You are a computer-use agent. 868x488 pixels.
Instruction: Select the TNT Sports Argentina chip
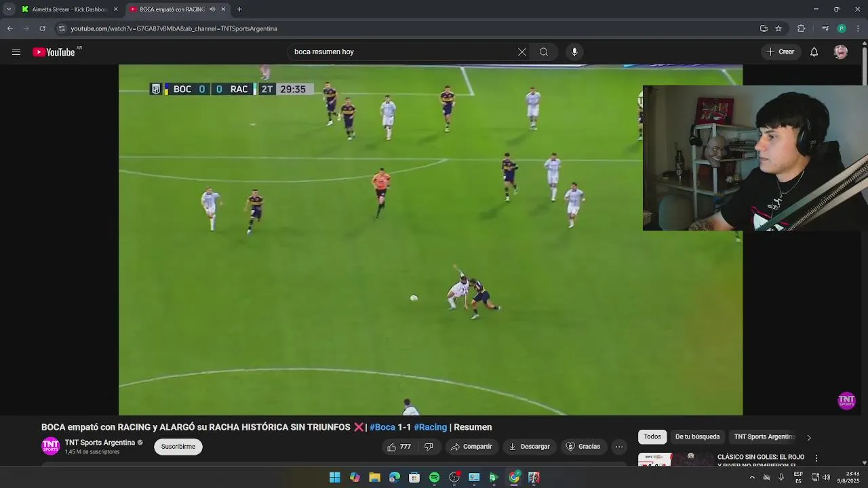point(764,437)
